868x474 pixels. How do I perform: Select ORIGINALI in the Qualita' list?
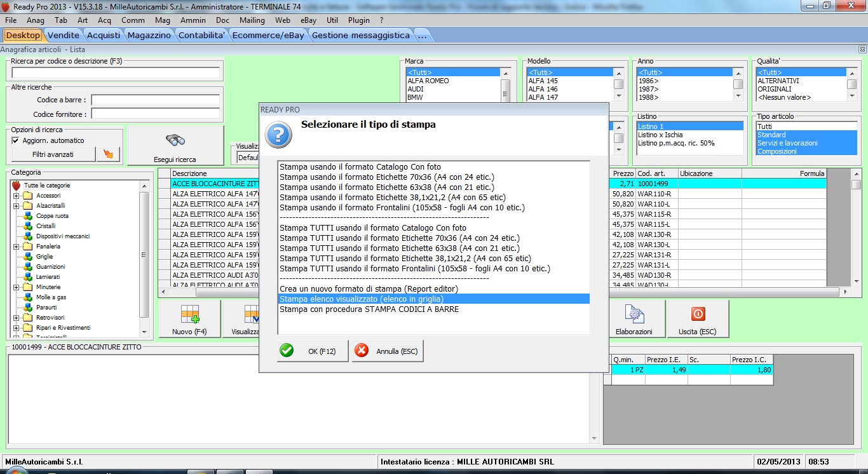tap(801, 89)
